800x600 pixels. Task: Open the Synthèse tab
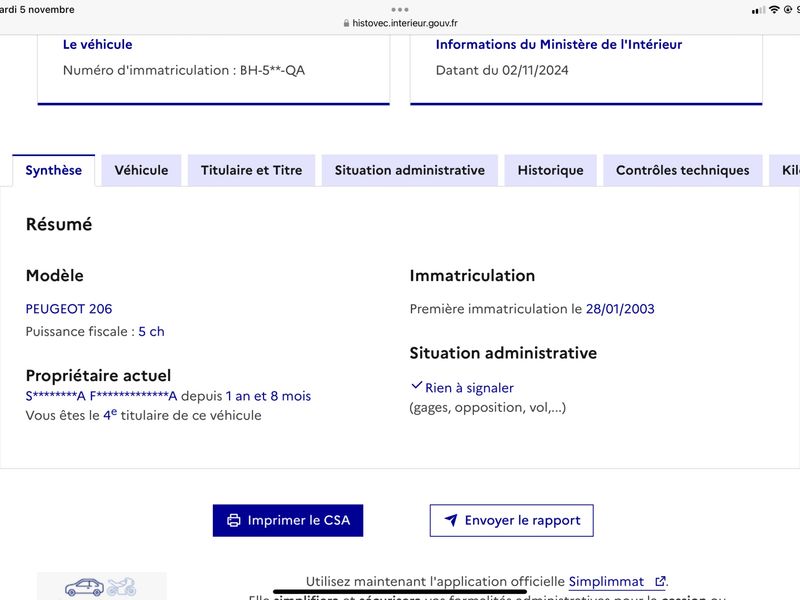(54, 170)
